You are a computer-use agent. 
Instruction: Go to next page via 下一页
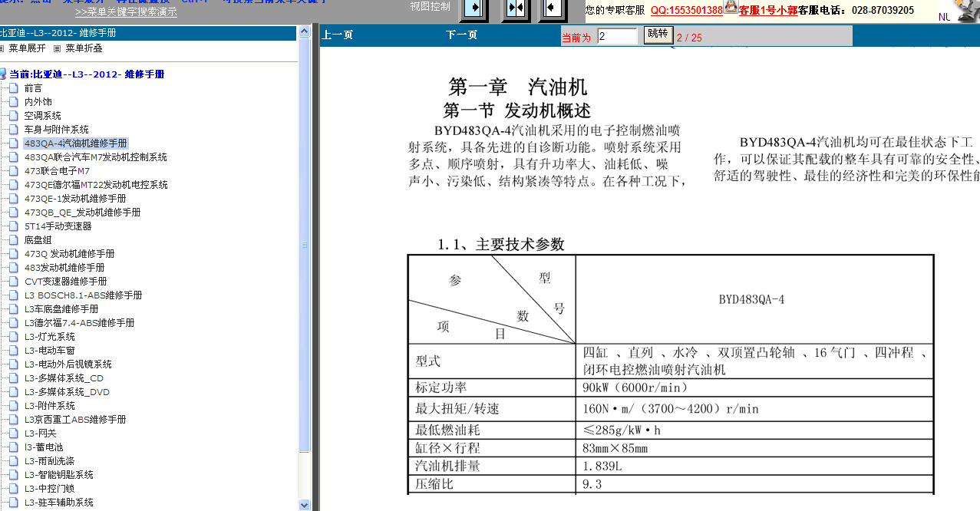click(461, 35)
